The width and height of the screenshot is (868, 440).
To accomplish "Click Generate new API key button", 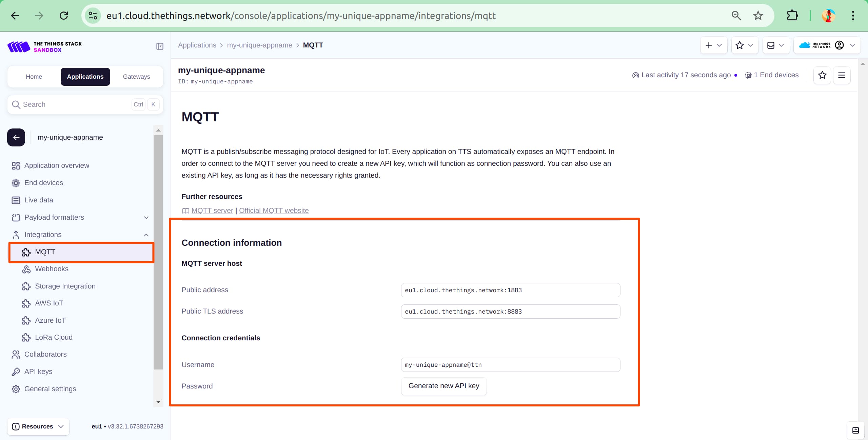I will [x=444, y=385].
